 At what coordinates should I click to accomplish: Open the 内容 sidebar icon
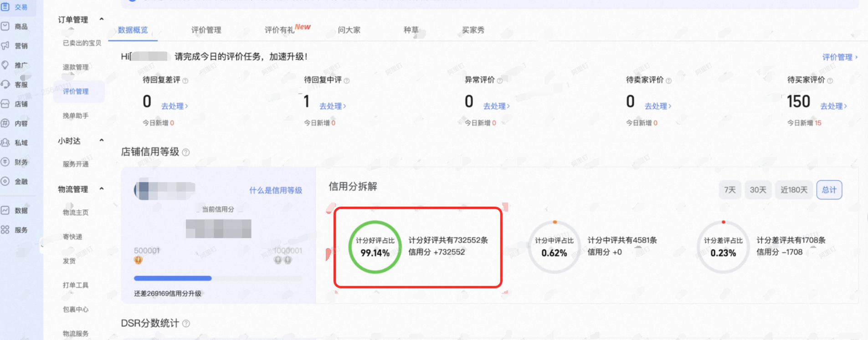[x=5, y=123]
